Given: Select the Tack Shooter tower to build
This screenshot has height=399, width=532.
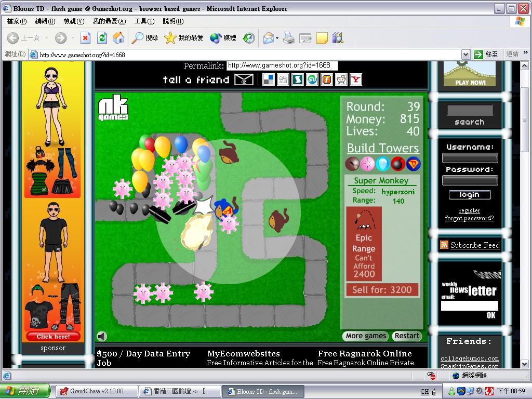Looking at the screenshot, I should point(367,164).
